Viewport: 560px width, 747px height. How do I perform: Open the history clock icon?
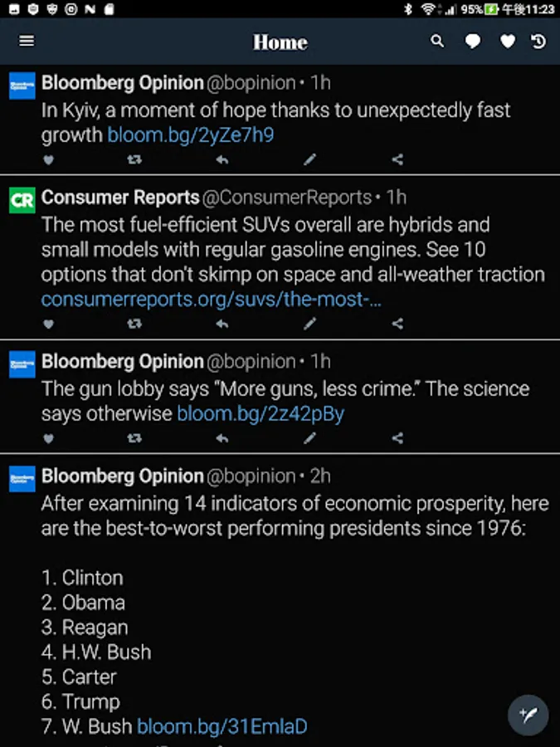point(539,41)
